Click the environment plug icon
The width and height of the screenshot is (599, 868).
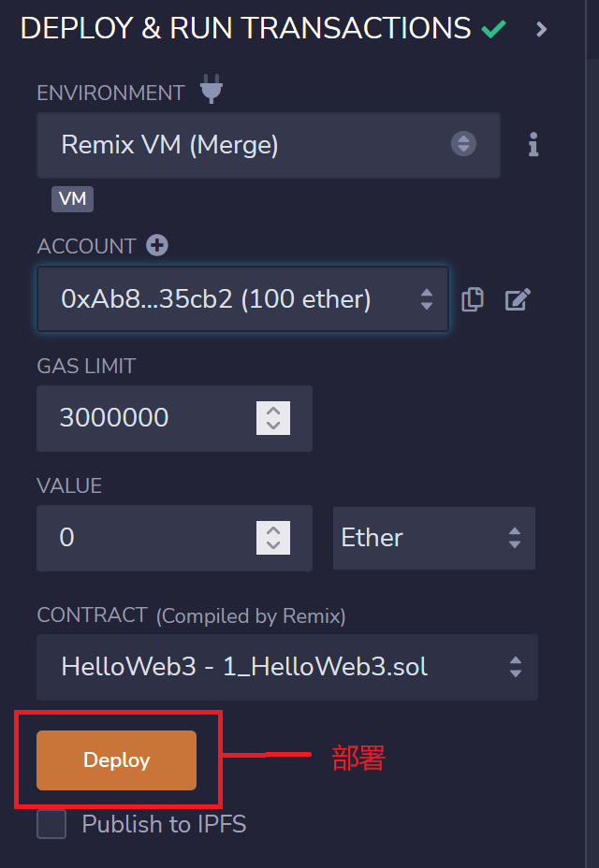[x=212, y=92]
